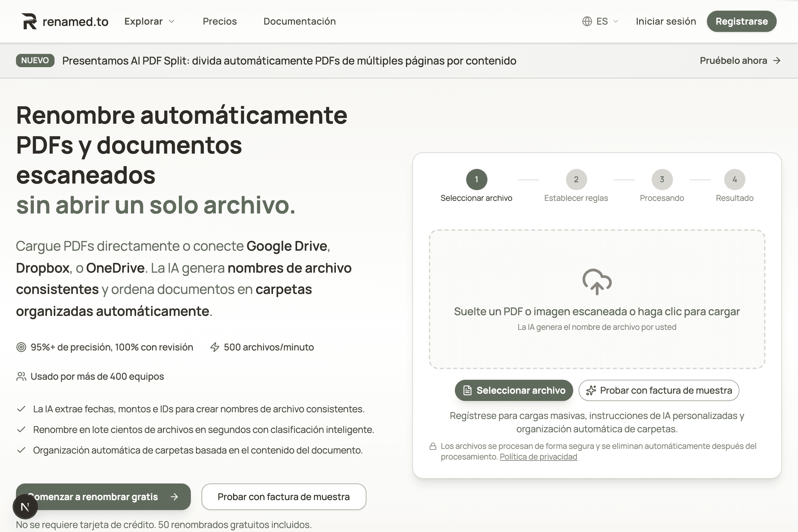Click the cloud upload icon in dropzone

pyautogui.click(x=598, y=282)
